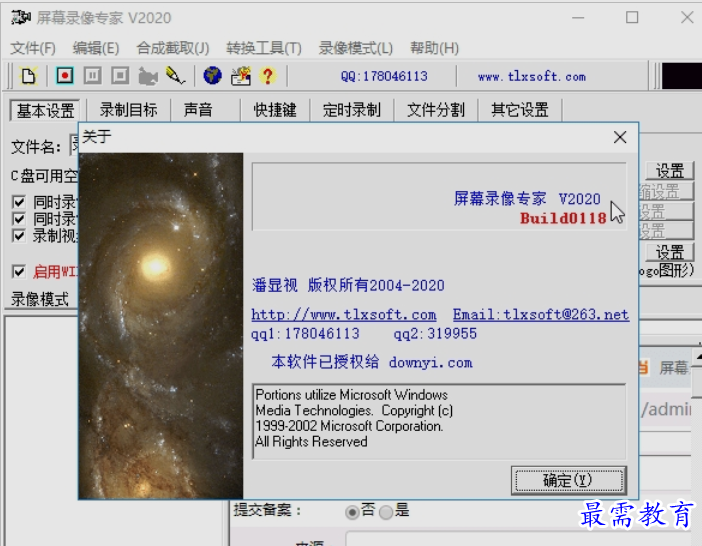The width and height of the screenshot is (702, 546).
Task: Select the 是 radio button for 提交备案
Action: pyautogui.click(x=386, y=512)
